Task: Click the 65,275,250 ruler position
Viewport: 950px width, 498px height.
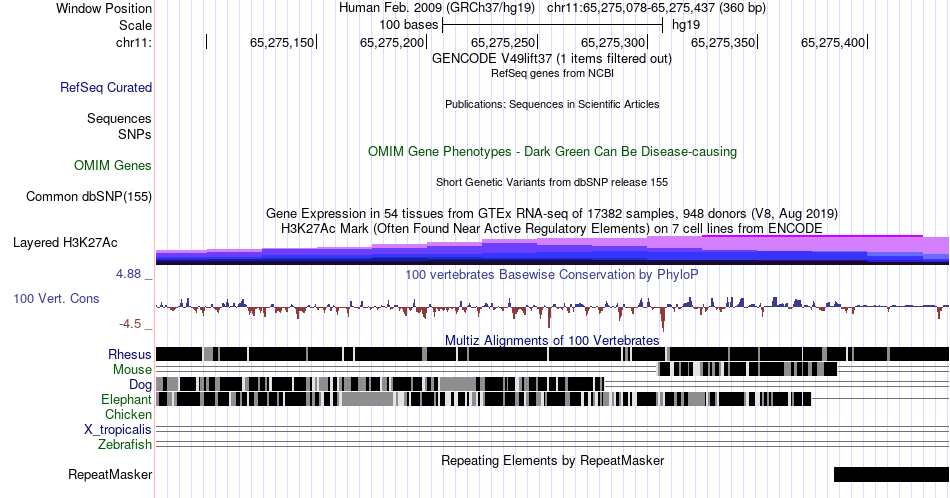Action: 503,42
